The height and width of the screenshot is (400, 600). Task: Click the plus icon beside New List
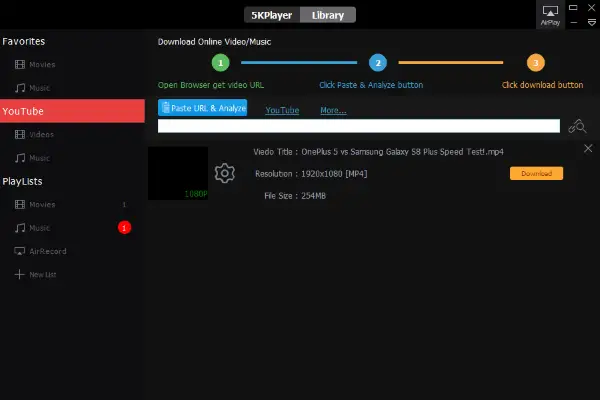(20, 274)
